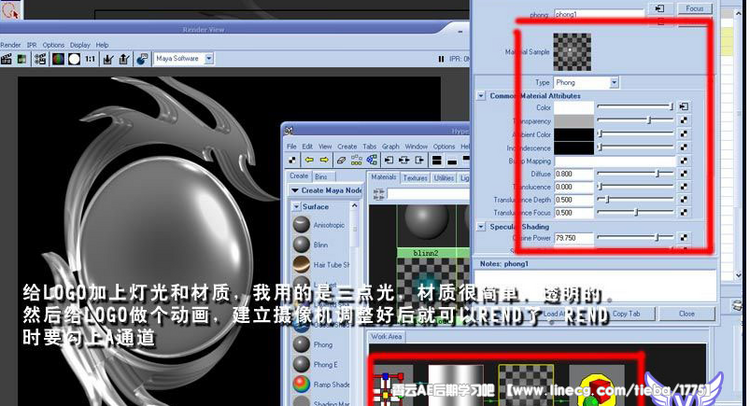Viewport: 750px width, 406px height.
Task: Click the gray Transparency color swatch
Action: [x=574, y=121]
